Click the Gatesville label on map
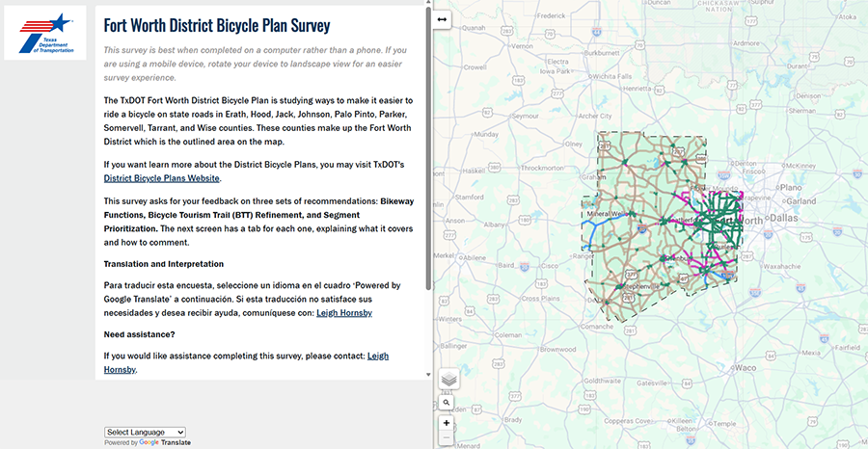The height and width of the screenshot is (449, 868). tap(653, 383)
